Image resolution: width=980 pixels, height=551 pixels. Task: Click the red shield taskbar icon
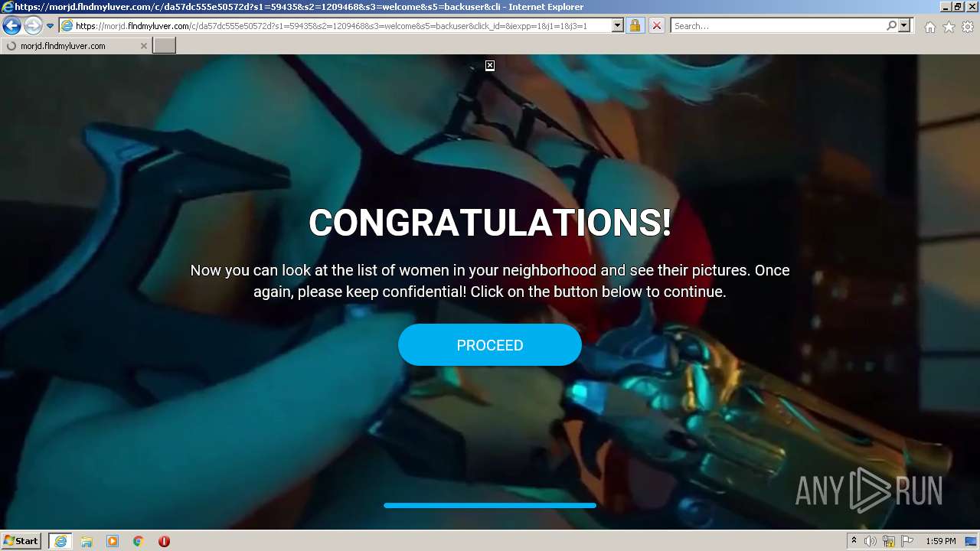coord(164,541)
